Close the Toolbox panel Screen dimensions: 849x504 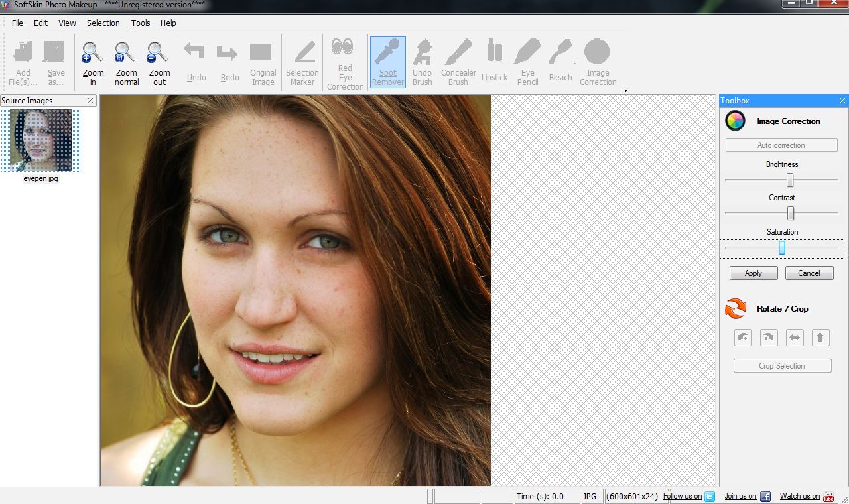click(x=842, y=101)
